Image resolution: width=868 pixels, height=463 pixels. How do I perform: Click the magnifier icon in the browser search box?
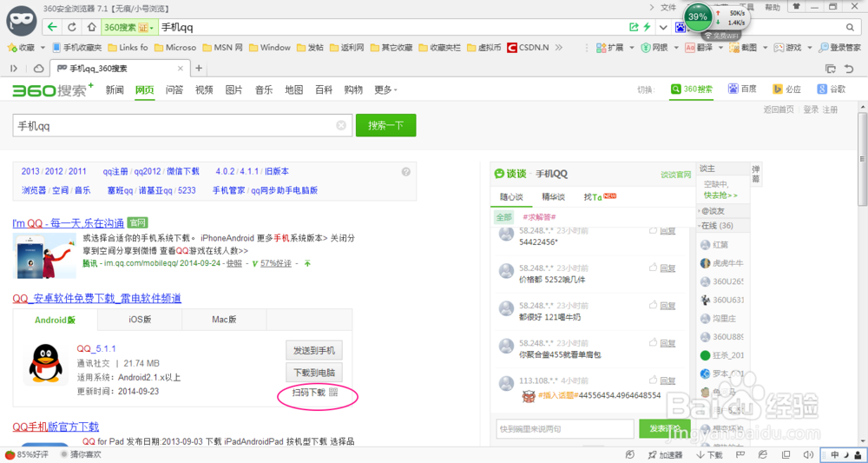coord(850,27)
